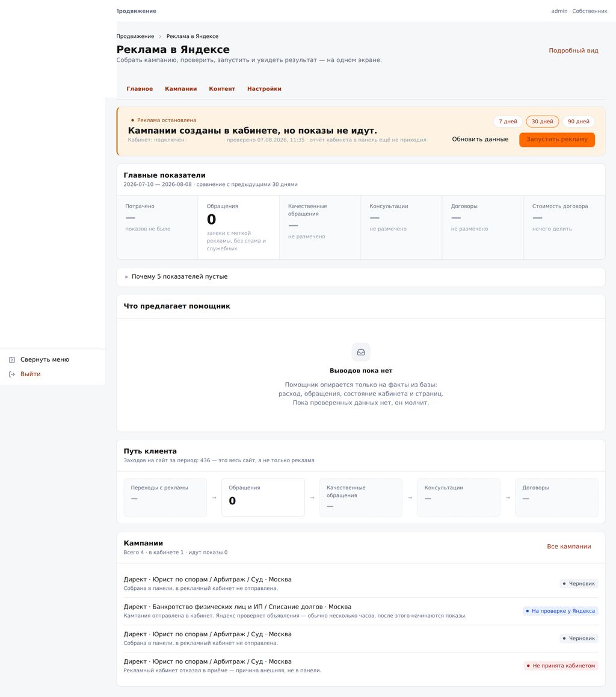Click "Реклама остановлена" status label

point(164,120)
